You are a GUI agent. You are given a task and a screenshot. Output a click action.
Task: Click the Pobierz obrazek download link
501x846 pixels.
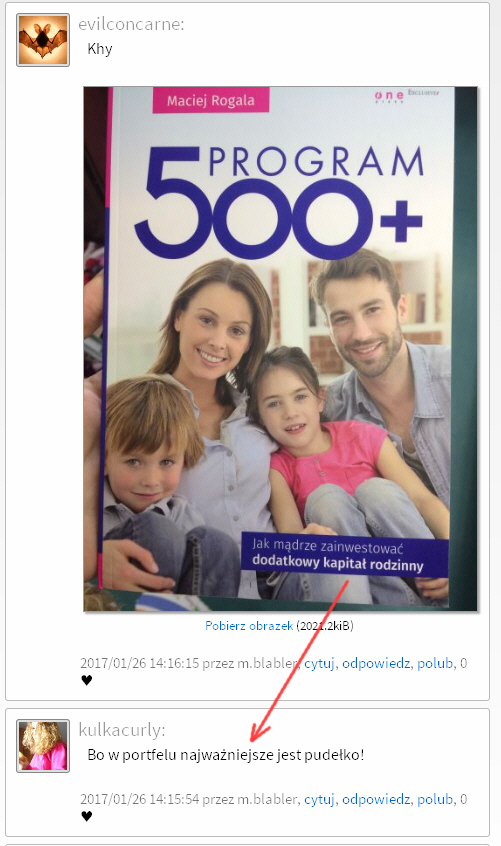pyautogui.click(x=249, y=626)
